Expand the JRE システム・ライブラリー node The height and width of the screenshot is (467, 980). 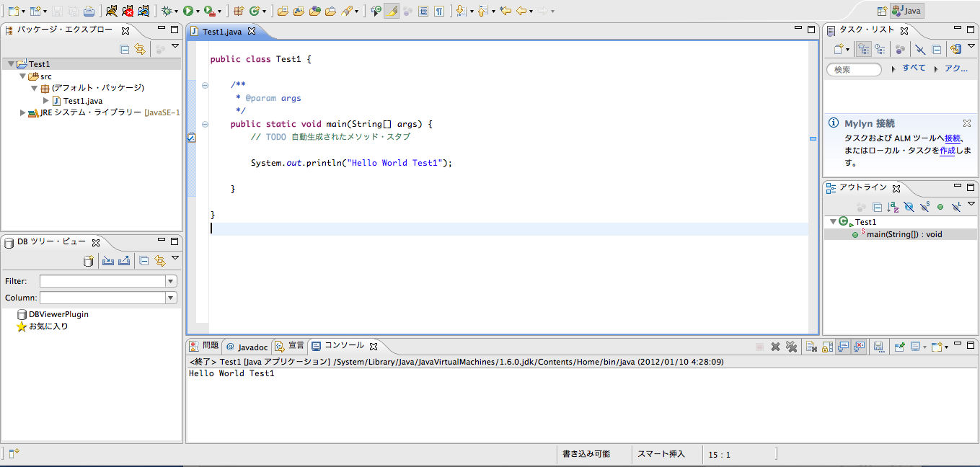point(22,112)
